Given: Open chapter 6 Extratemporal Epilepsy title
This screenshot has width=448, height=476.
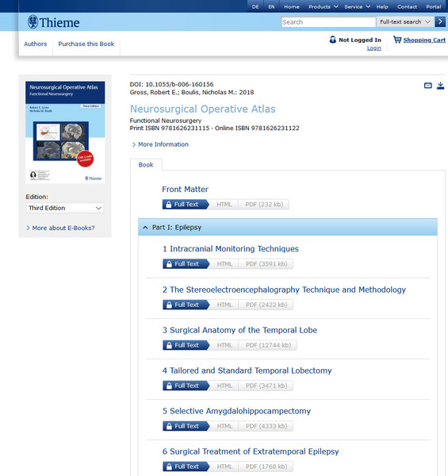Looking at the screenshot, I should tap(251, 451).
